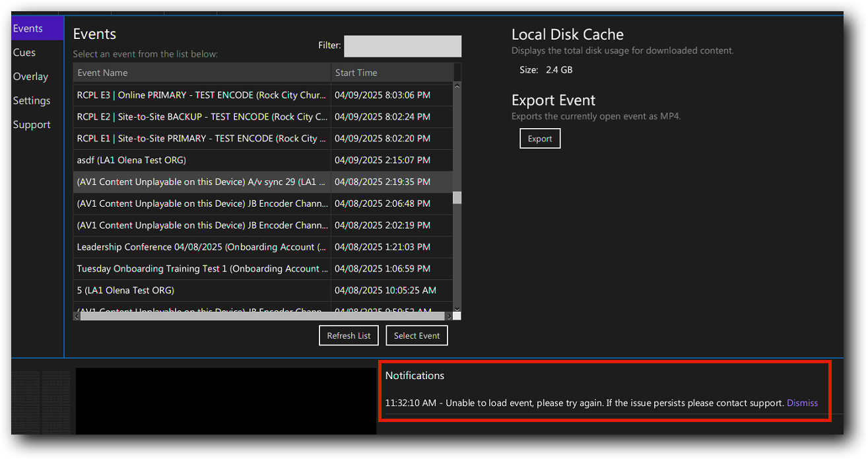This screenshot has width=868, height=459.
Task: Select the A/v sync 29 event row
Action: point(201,182)
